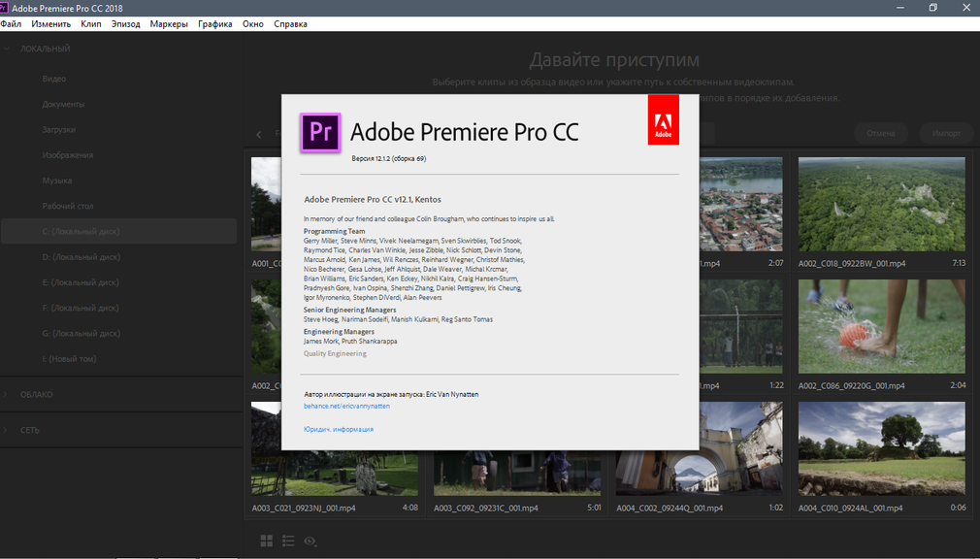This screenshot has width=980, height=559.
Task: Click the red Adobe logo badge
Action: coord(663,119)
